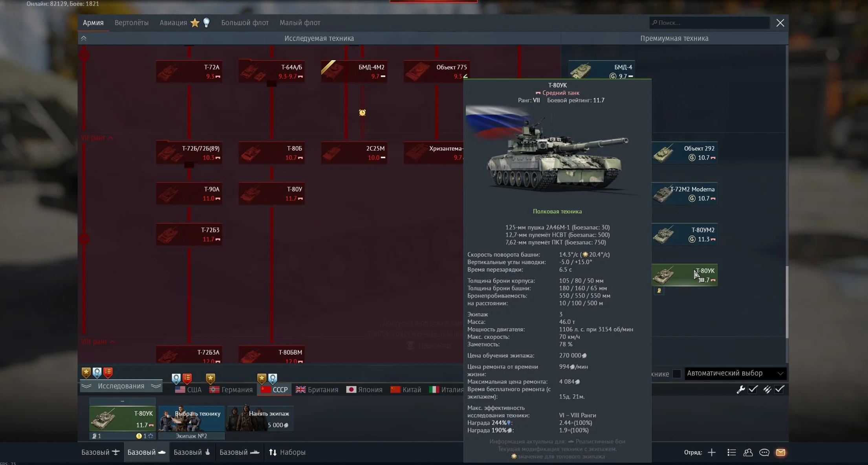The image size is (868, 465).
Task: Open the friends contacts icon
Action: [748, 452]
